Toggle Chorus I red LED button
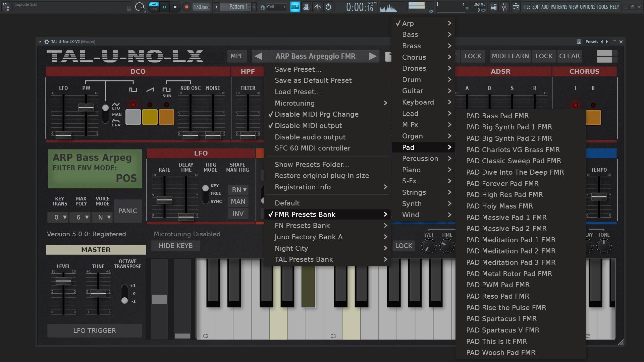This screenshot has width=644, height=362. tap(575, 105)
